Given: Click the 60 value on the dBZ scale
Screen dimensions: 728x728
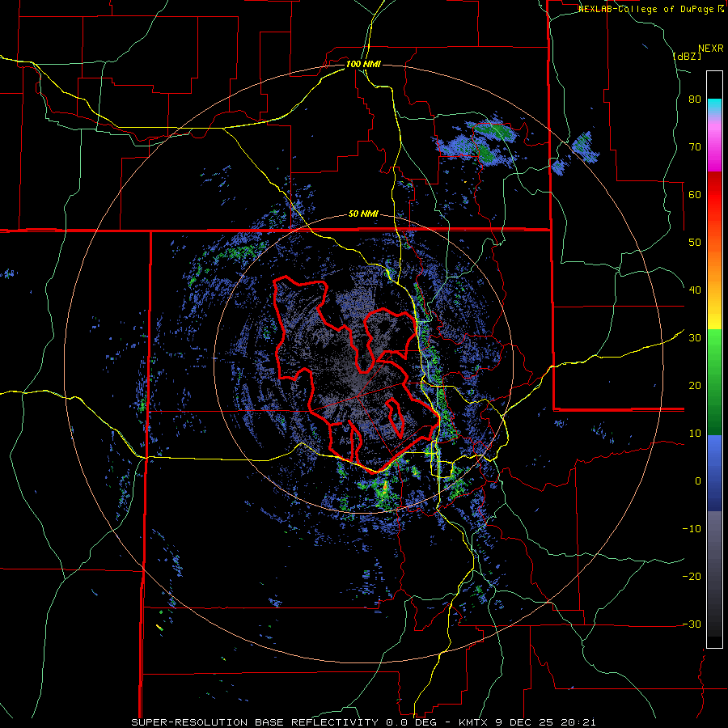Looking at the screenshot, I should point(695,194).
